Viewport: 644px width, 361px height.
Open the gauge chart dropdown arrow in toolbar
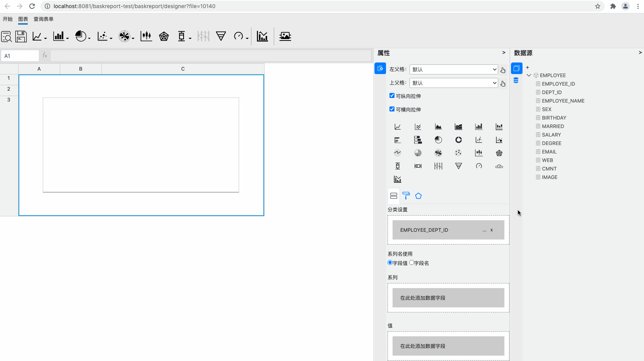click(x=247, y=38)
